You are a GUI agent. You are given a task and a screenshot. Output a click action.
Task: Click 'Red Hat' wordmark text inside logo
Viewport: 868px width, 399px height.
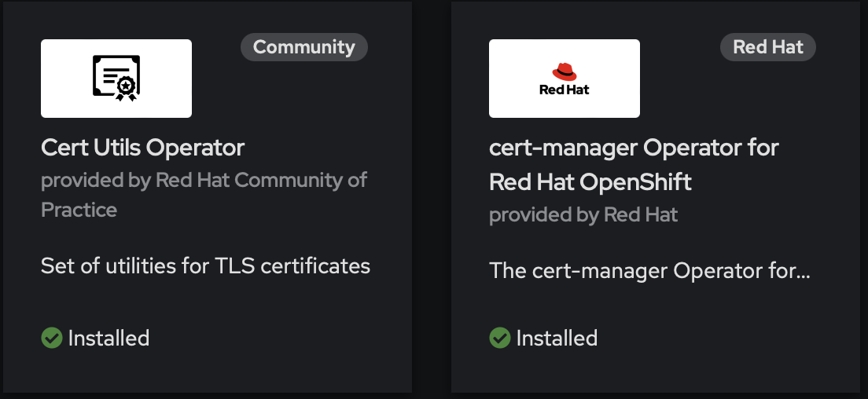pos(564,90)
